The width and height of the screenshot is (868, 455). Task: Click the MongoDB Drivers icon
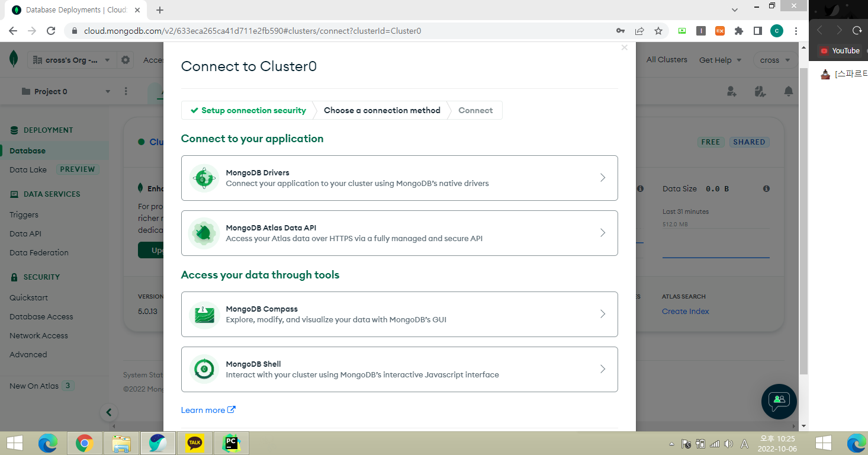204,178
